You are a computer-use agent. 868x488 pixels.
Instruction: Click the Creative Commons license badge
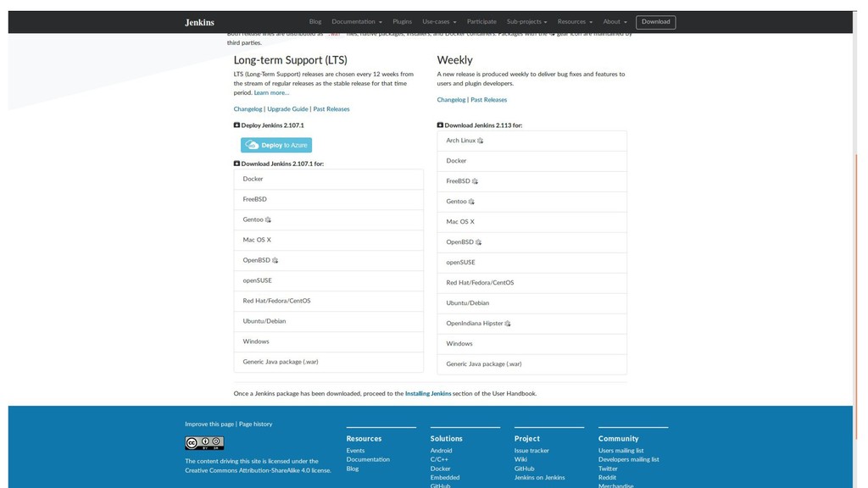[x=204, y=442]
